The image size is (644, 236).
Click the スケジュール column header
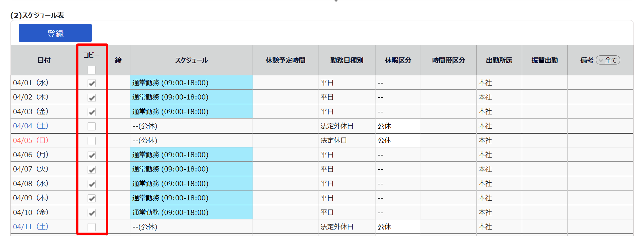[x=191, y=60]
